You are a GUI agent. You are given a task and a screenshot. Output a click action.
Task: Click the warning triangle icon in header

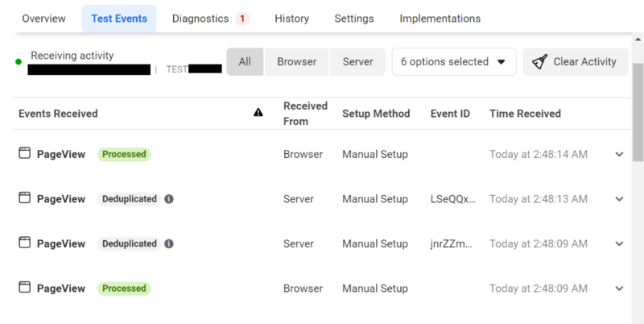pyautogui.click(x=258, y=114)
